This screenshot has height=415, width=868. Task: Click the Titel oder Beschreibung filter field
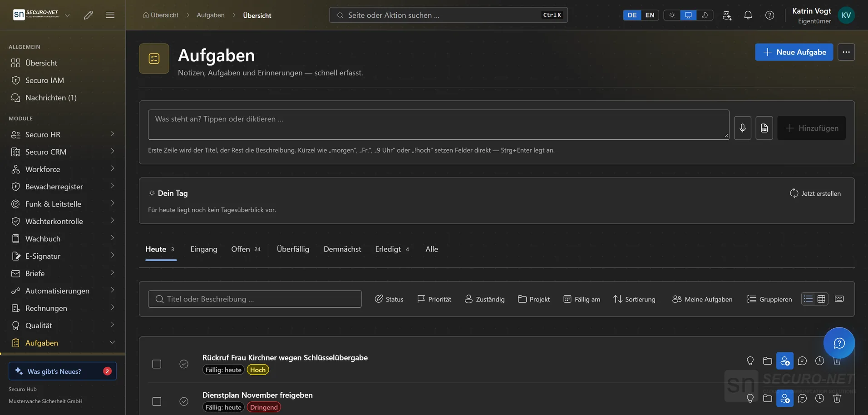(255, 299)
